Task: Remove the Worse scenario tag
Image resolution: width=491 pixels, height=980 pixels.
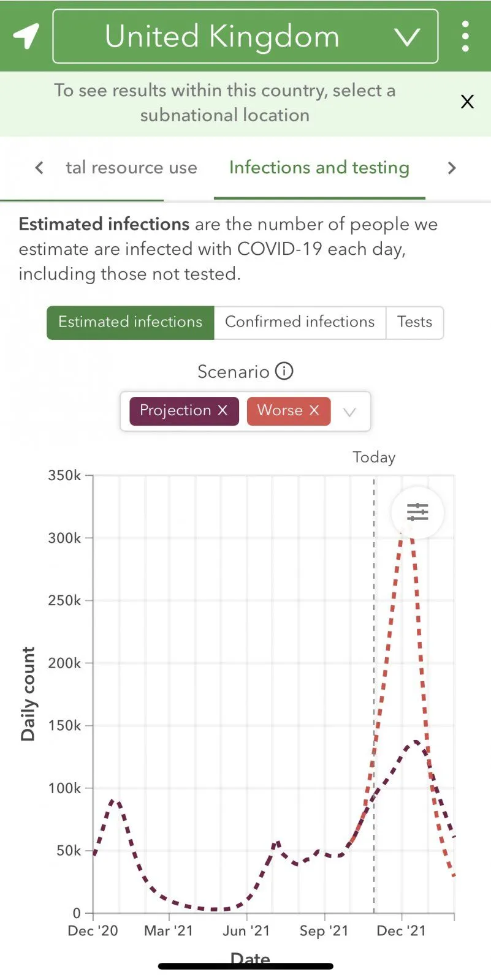Action: click(314, 410)
